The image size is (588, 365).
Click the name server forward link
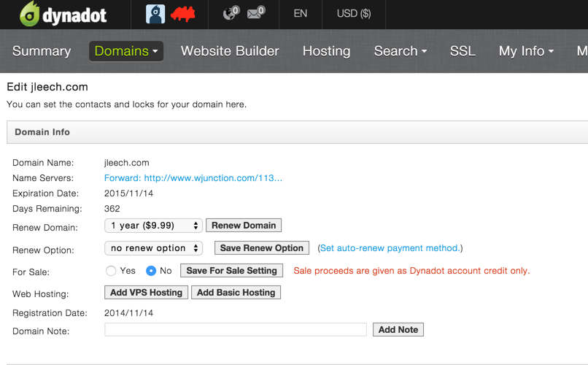coord(193,178)
